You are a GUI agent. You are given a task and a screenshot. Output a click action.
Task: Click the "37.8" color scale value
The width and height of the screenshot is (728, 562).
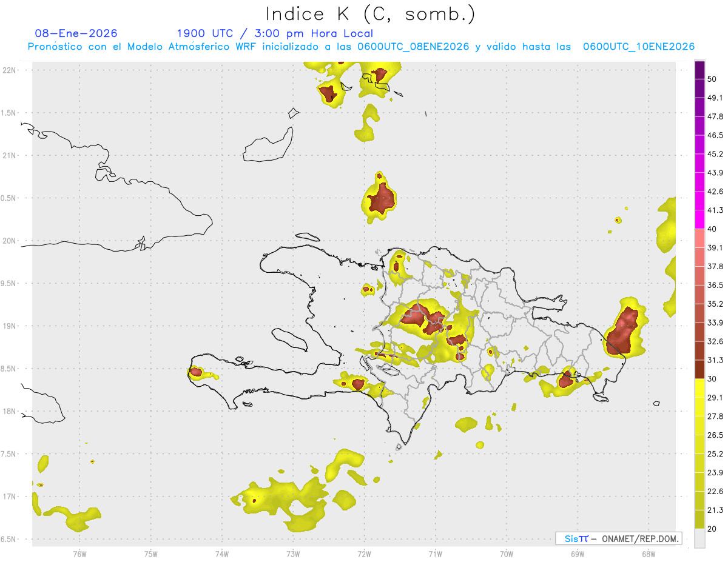[715, 266]
